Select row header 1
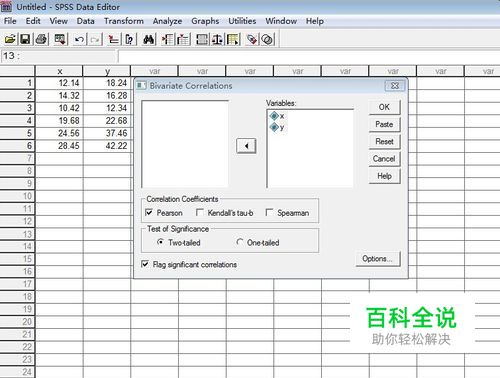 pyautogui.click(x=17, y=83)
